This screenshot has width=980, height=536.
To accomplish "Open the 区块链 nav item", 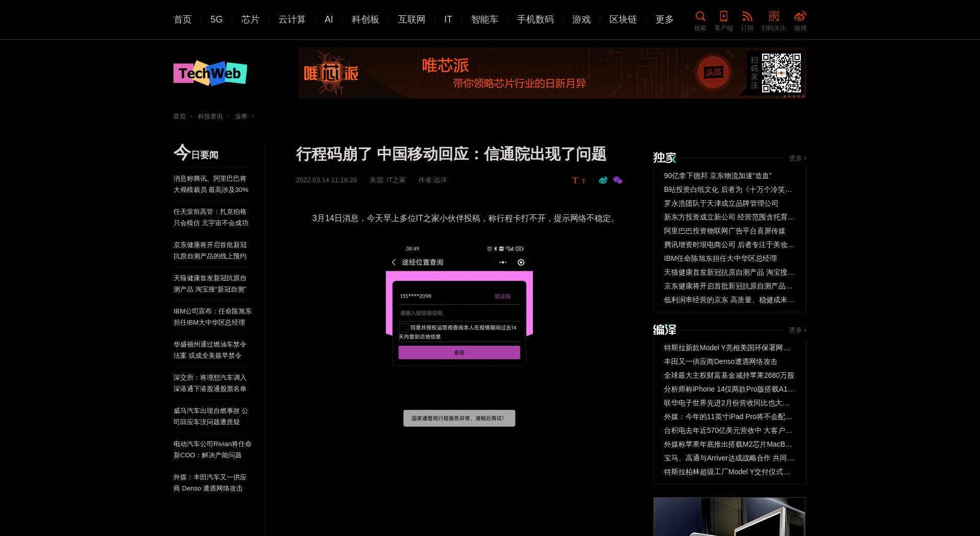I will click(x=623, y=19).
